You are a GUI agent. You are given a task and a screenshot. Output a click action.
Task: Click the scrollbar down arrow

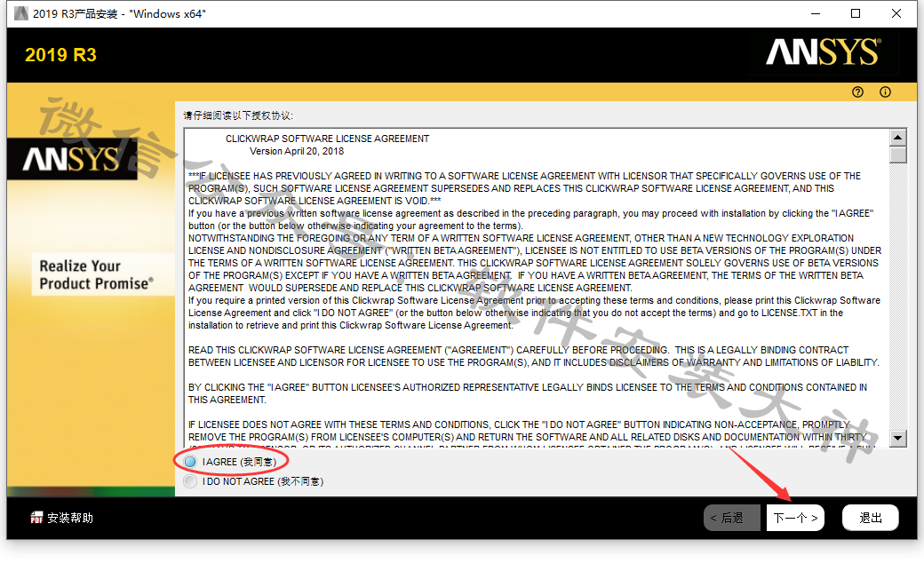[x=898, y=438]
